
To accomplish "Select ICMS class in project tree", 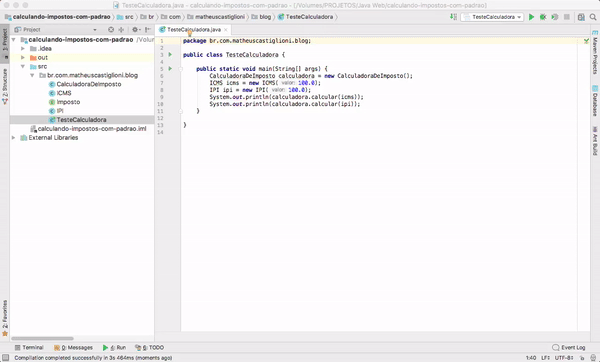I will (x=60, y=93).
